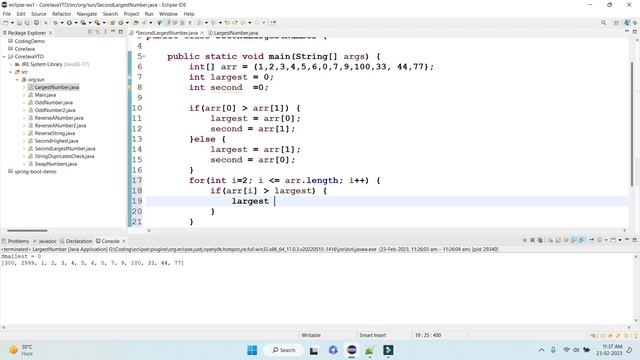Select the CoreJava project

(21, 49)
